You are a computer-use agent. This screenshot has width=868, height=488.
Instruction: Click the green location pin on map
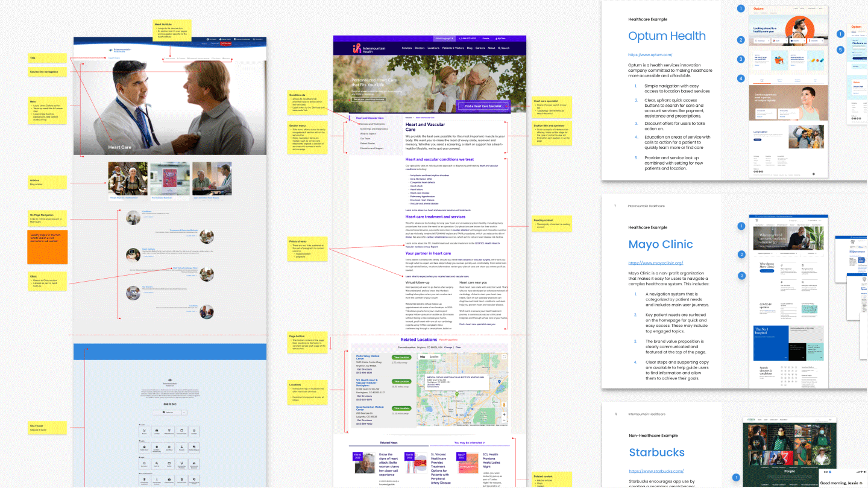pos(456,393)
